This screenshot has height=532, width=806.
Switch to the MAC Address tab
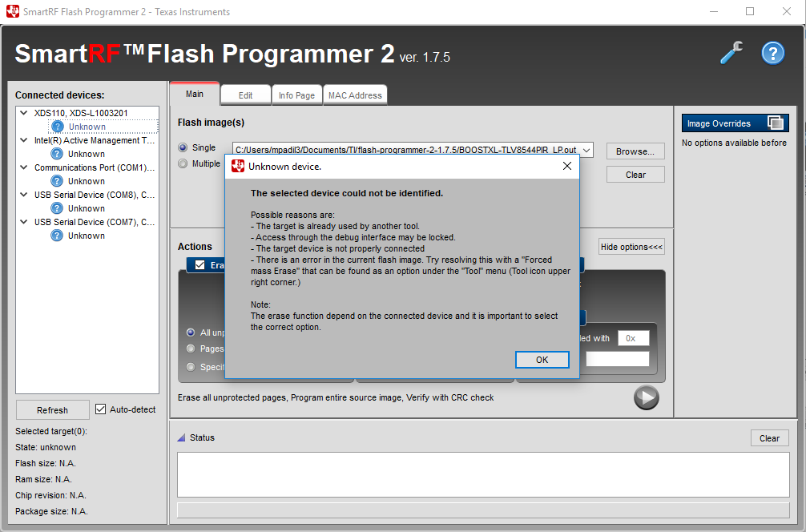click(x=355, y=94)
